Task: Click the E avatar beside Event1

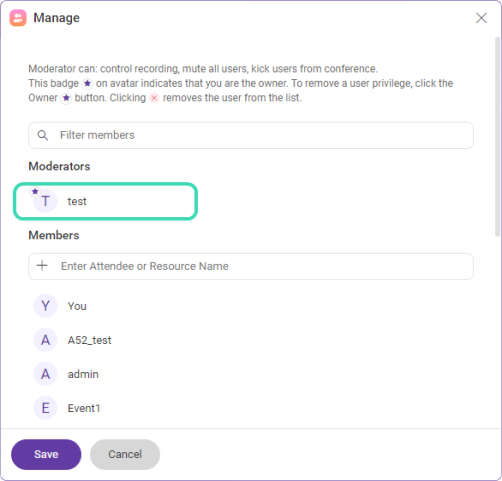Action: pyautogui.click(x=45, y=408)
